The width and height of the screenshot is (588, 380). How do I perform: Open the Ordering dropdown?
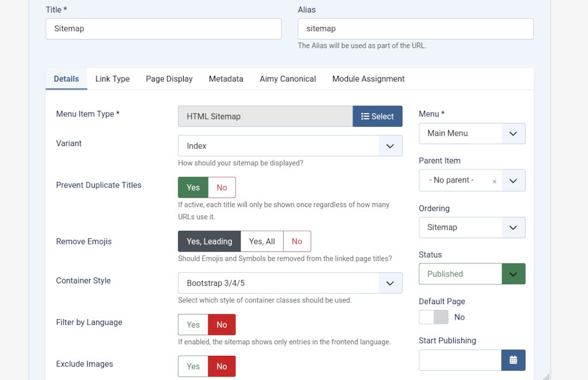[x=472, y=227]
